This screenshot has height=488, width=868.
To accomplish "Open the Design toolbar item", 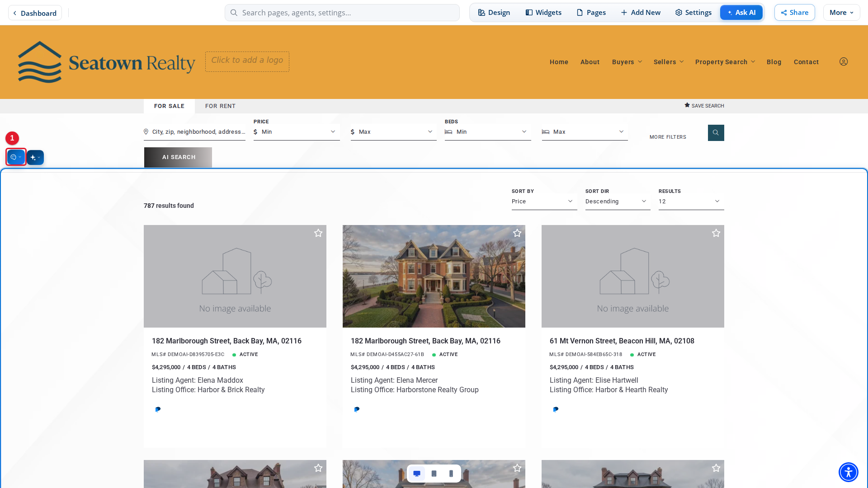I will [494, 13].
